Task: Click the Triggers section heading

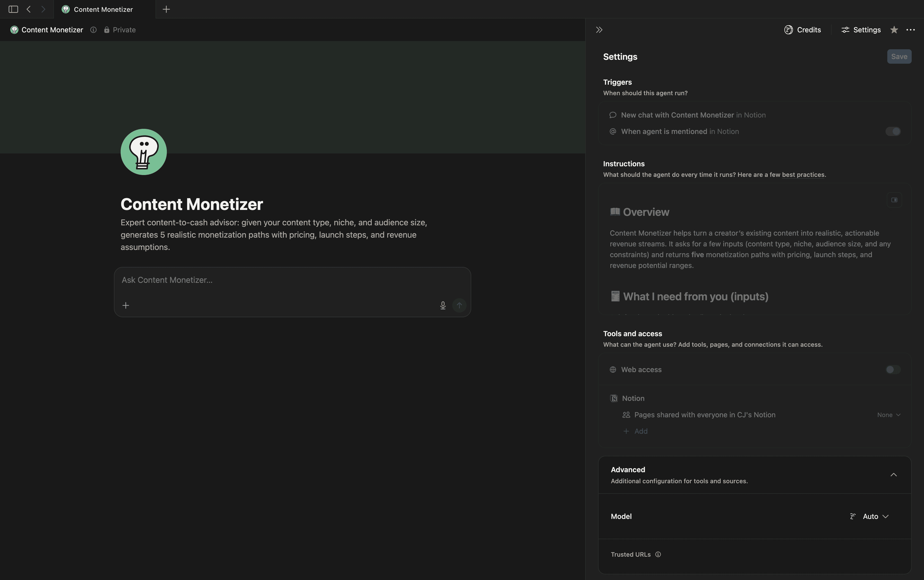Action: coord(617,82)
